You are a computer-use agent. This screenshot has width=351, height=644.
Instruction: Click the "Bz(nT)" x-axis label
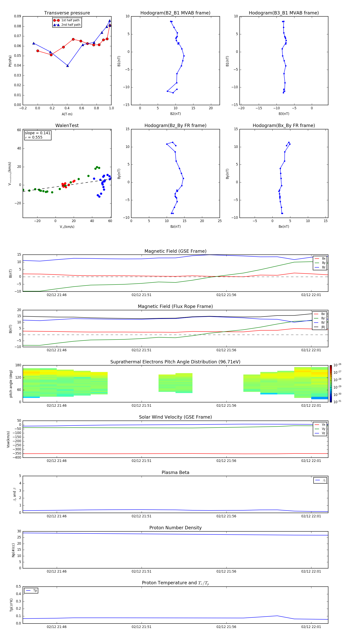click(175, 227)
